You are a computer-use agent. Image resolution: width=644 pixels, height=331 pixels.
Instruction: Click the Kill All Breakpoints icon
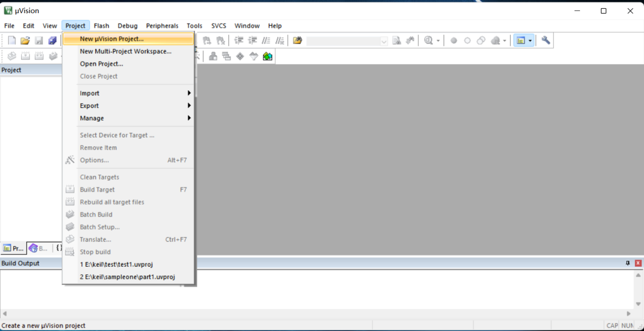tap(496, 41)
